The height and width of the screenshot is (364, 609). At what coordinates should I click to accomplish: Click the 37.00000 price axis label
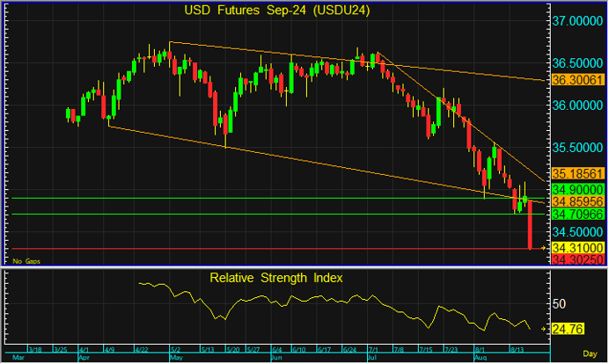(x=576, y=20)
